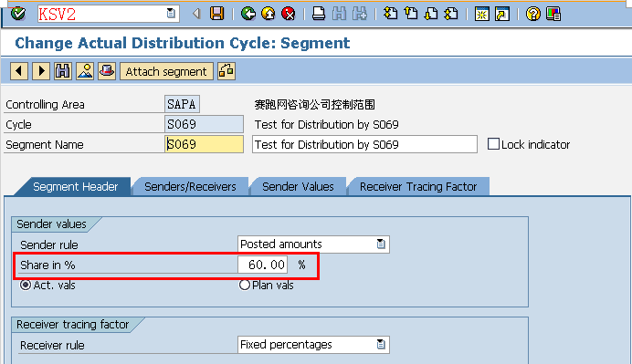
Task: Click the red hat icon in the segment toolbar
Action: click(x=107, y=71)
